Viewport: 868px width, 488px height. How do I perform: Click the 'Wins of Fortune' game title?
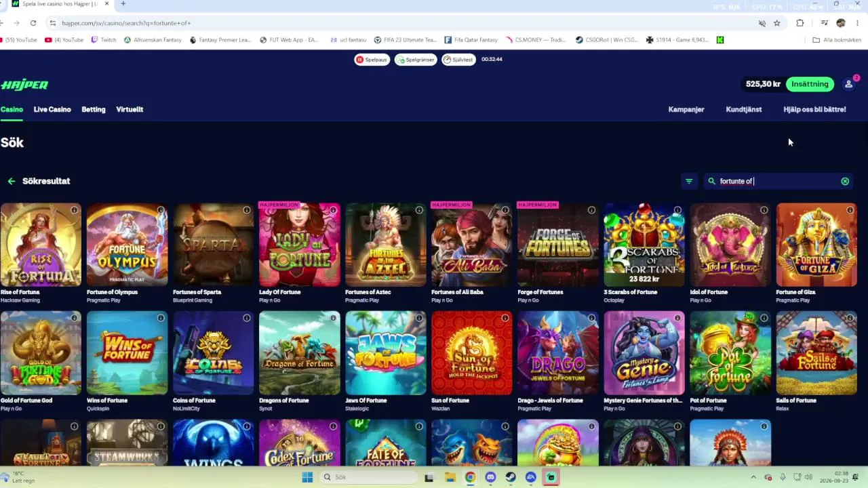(107, 401)
